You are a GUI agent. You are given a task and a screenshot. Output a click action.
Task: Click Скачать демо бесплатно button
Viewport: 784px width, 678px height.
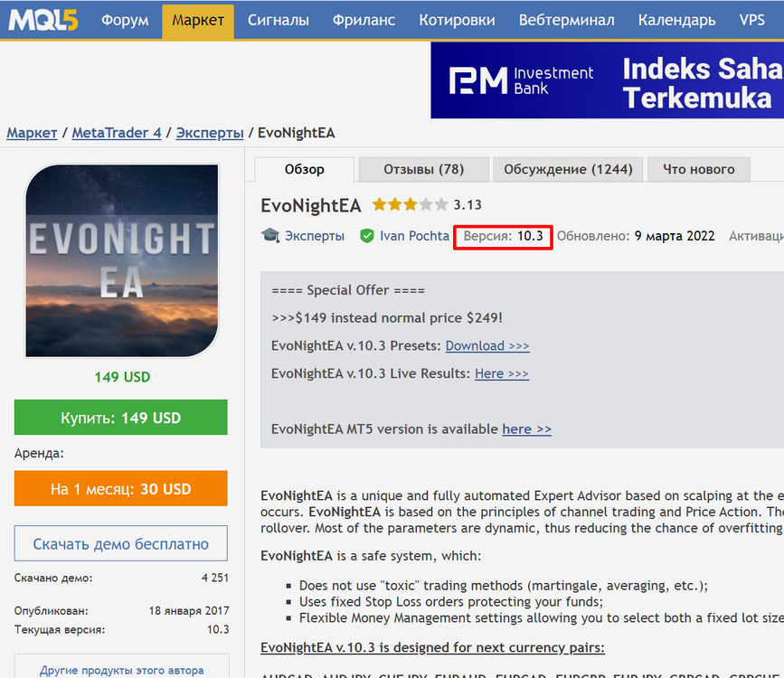[x=121, y=543]
